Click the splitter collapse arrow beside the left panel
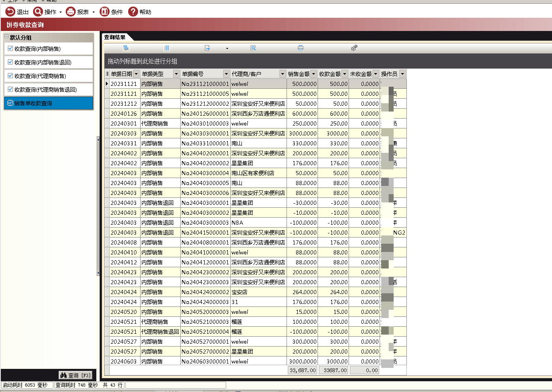Image resolution: width=552 pixels, height=392 pixels. (x=98, y=206)
